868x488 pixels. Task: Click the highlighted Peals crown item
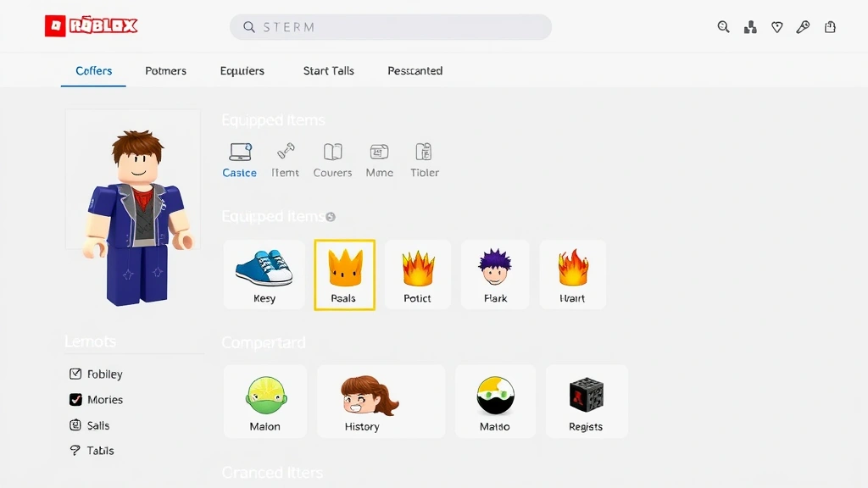coord(344,274)
